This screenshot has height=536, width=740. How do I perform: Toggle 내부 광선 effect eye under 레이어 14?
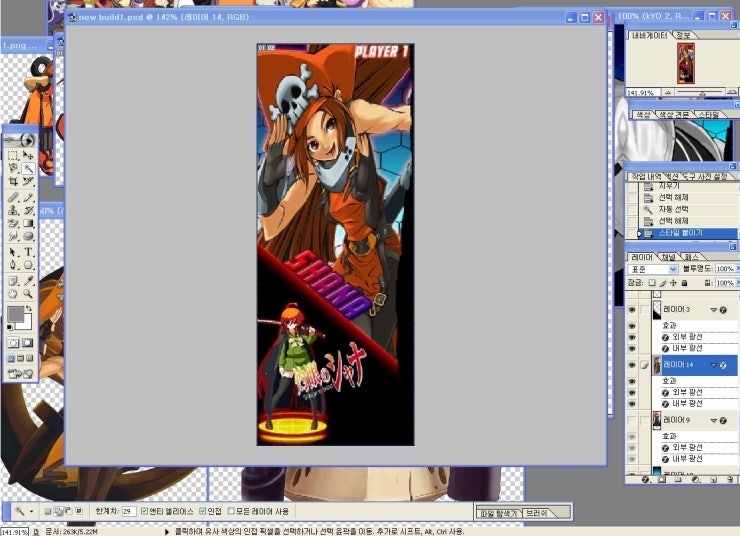pos(632,404)
